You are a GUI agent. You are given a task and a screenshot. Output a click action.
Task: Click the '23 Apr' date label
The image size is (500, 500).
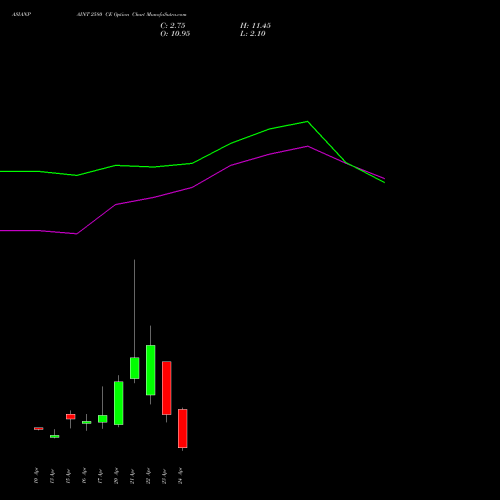164,476
